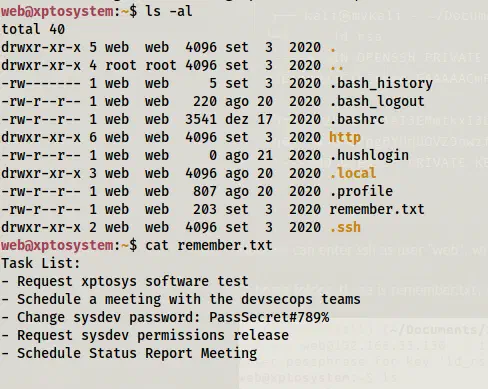The width and height of the screenshot is (488, 389).
Task: Select the orange .ssh directory name
Action: coord(345,227)
